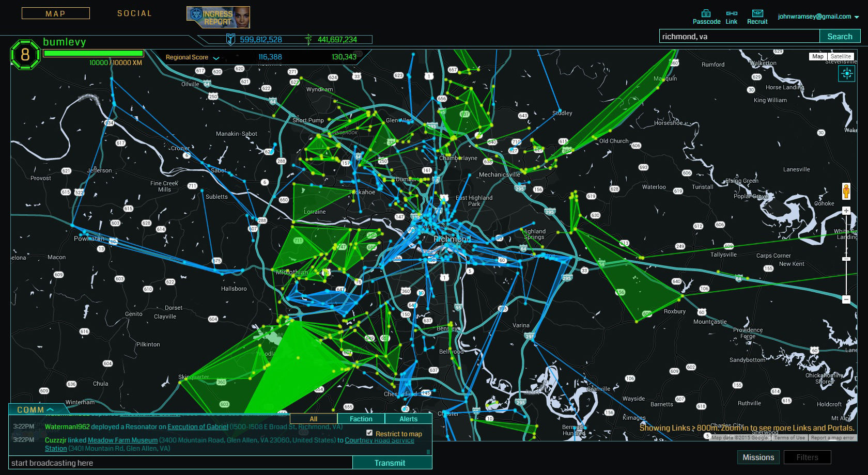
Task: Open the Meadow Farm Museum portal link
Action: [x=122, y=440]
